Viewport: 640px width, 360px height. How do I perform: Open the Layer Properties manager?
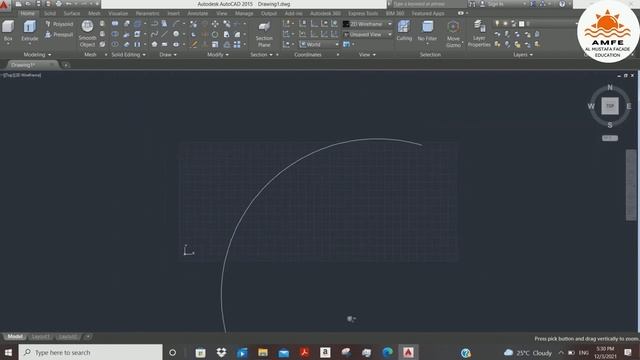pyautogui.click(x=479, y=33)
